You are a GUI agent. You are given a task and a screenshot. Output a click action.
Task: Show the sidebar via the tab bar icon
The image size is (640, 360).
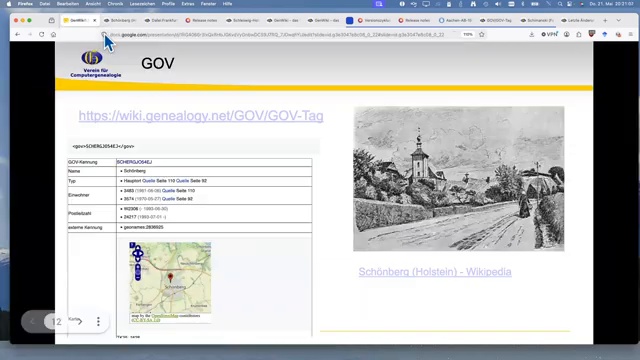[51, 20]
